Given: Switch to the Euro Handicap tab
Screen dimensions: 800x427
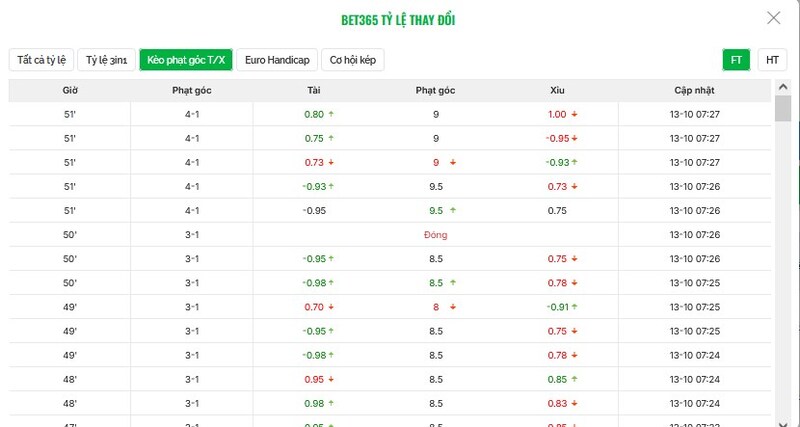Looking at the screenshot, I should [x=276, y=60].
